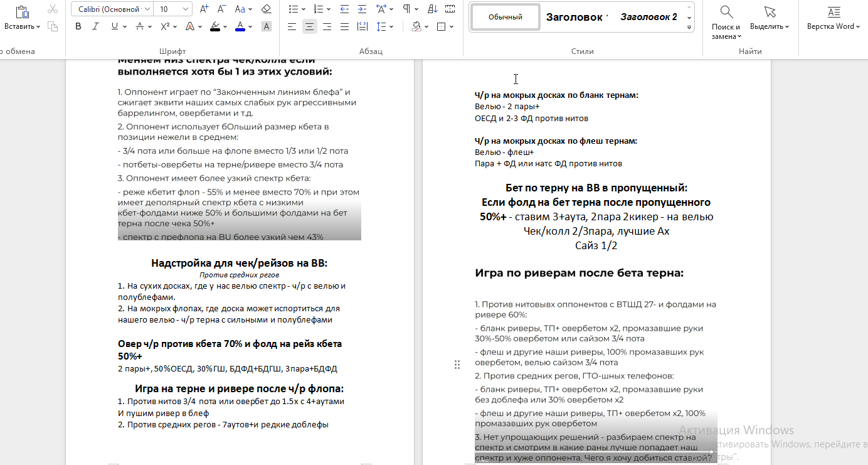Click line 'ОЕСД и 2-3 ФД против нитов'
This screenshot has height=465, width=868.
(x=531, y=118)
